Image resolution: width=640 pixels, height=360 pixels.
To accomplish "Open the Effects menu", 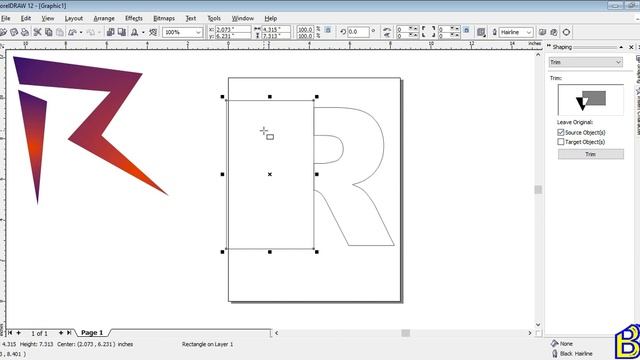I will [x=133, y=18].
